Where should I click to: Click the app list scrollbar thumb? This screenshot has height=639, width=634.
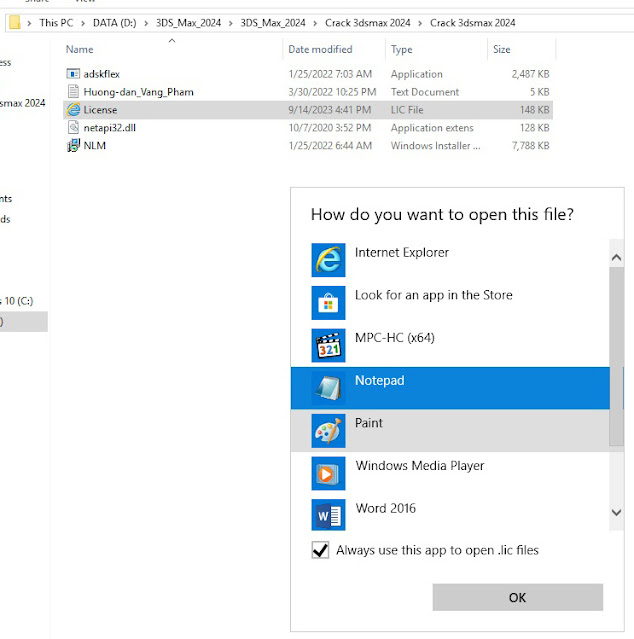tap(616, 357)
